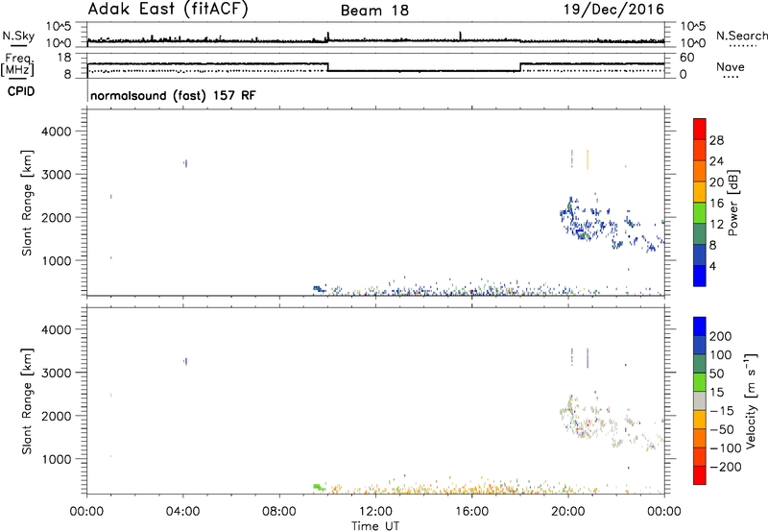
Task: Click the gray Velocity segment between 15 and -15
Action: click(700, 401)
